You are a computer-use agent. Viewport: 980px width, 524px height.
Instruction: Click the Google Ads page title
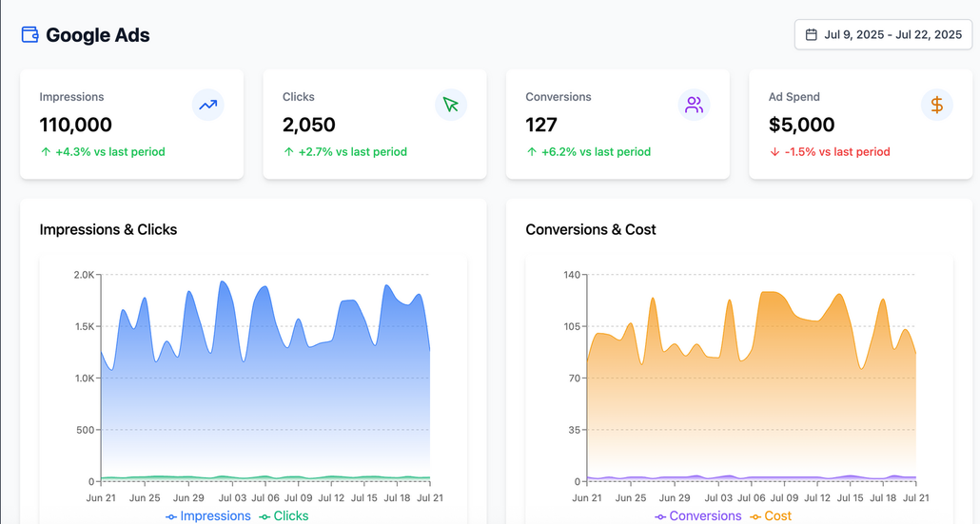point(97,35)
